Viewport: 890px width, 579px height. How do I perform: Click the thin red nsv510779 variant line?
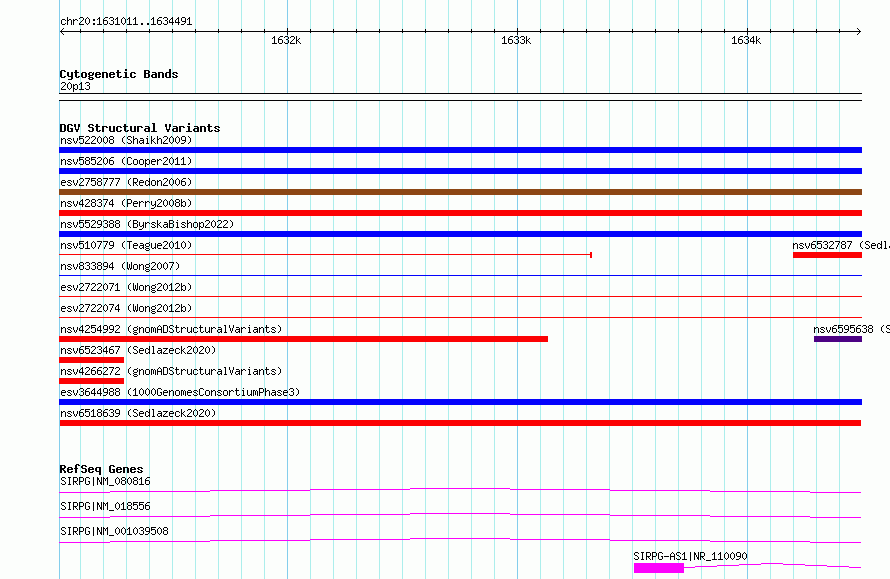point(326,255)
